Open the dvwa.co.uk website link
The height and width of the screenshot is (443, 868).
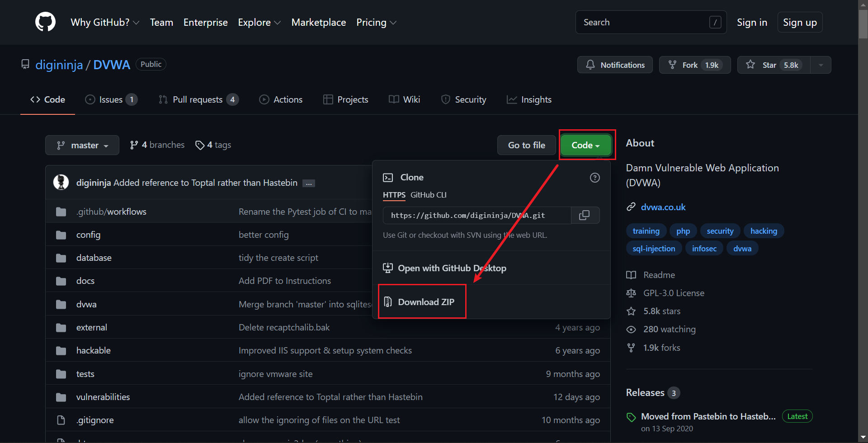[x=663, y=207]
